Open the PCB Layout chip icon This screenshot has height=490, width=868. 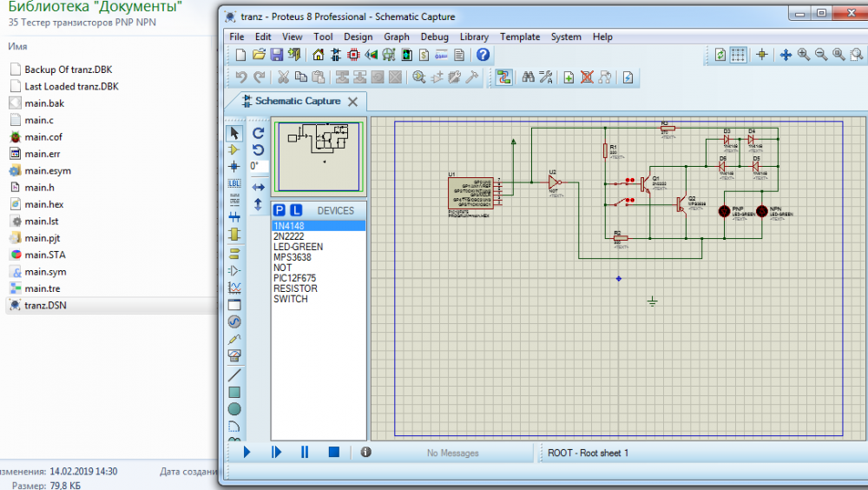click(353, 55)
